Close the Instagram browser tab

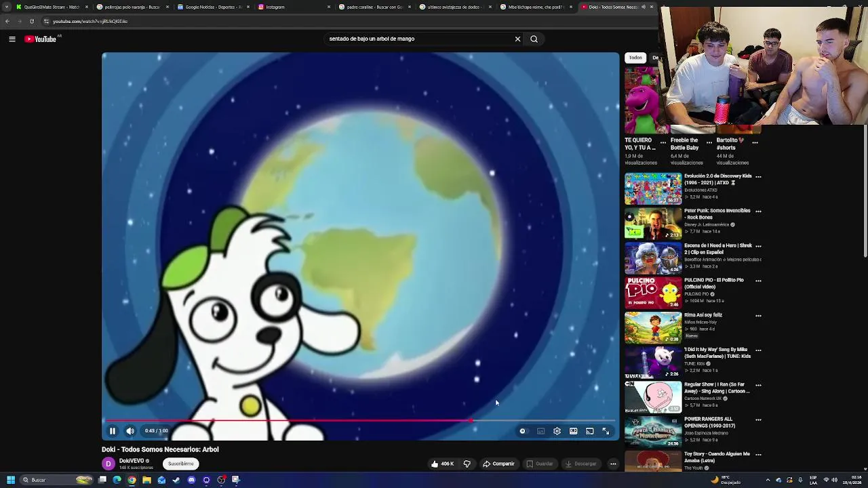pos(329,7)
